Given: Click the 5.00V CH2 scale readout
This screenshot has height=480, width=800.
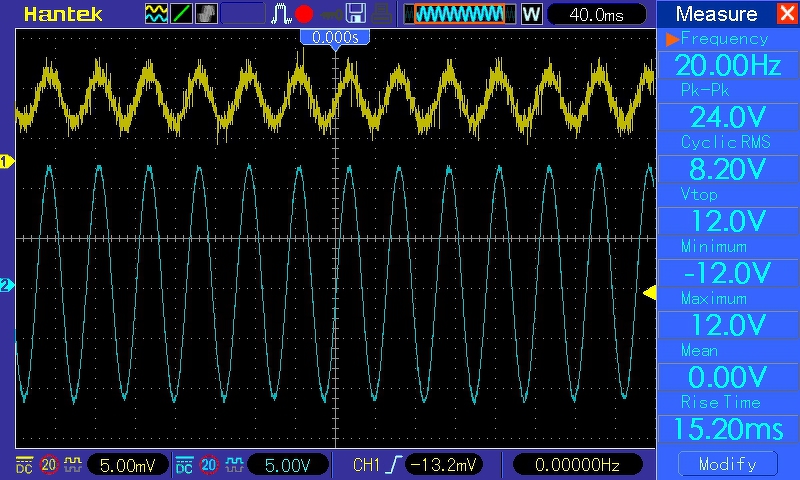Looking at the screenshot, I should 288,465.
